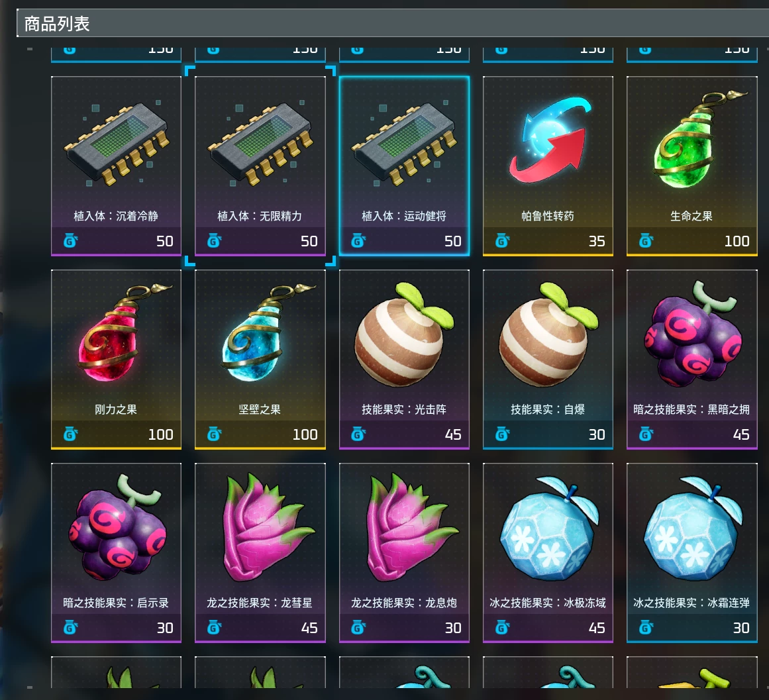Select the red 刚力之果 fruit
This screenshot has width=769, height=700.
(116, 360)
